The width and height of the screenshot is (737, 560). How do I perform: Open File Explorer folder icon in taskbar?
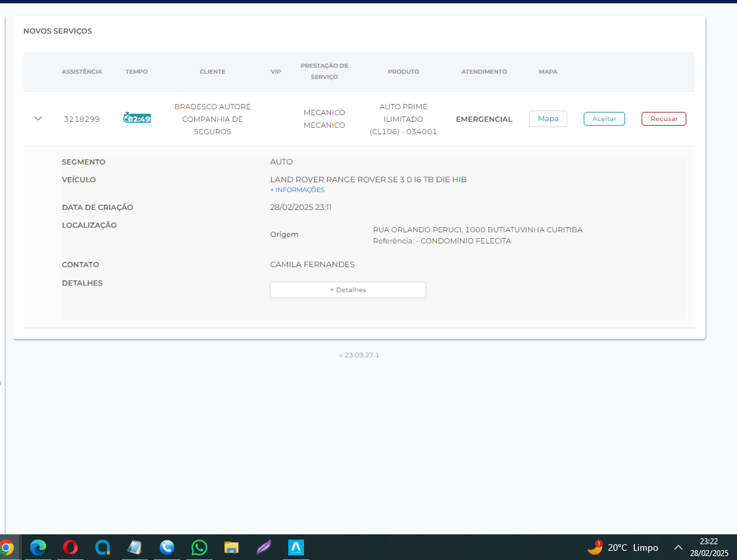pos(232,547)
